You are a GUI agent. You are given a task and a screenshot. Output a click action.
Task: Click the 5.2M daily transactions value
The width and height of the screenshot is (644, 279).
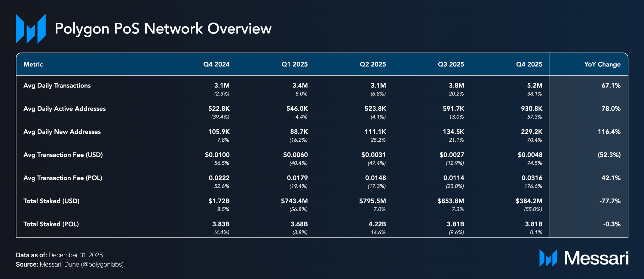535,86
